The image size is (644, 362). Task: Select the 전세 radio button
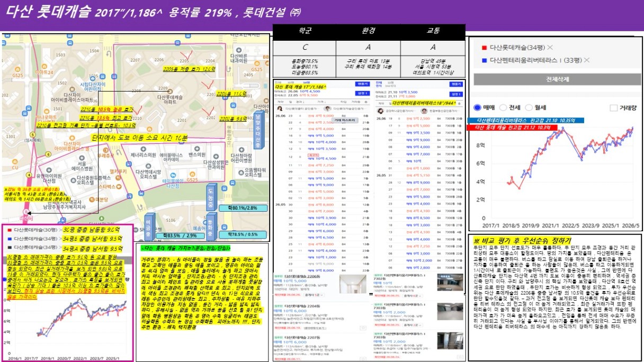pyautogui.click(x=503, y=107)
